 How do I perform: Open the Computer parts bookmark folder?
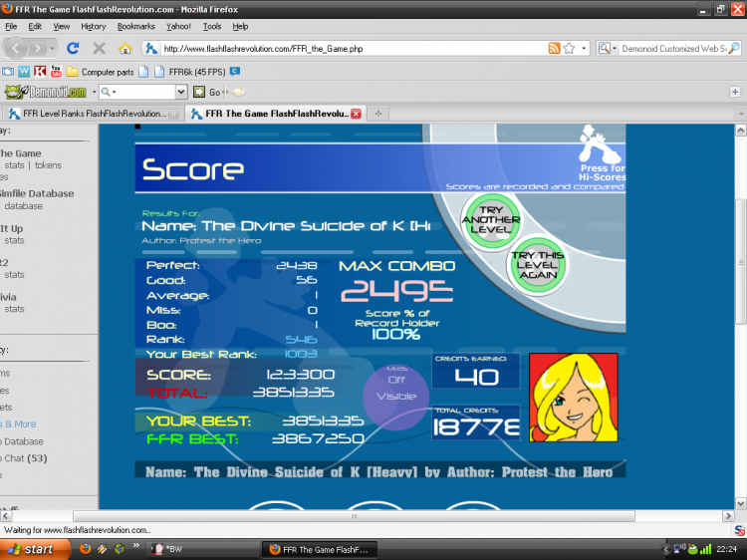(x=100, y=72)
